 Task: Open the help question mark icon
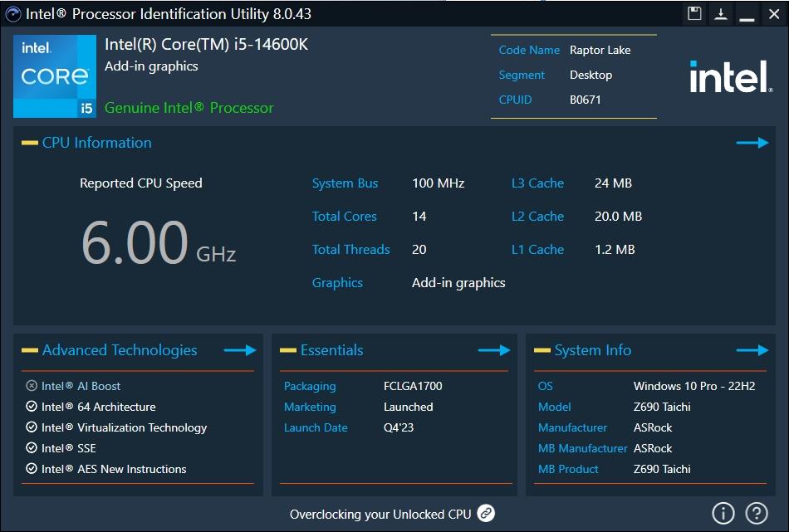(757, 513)
